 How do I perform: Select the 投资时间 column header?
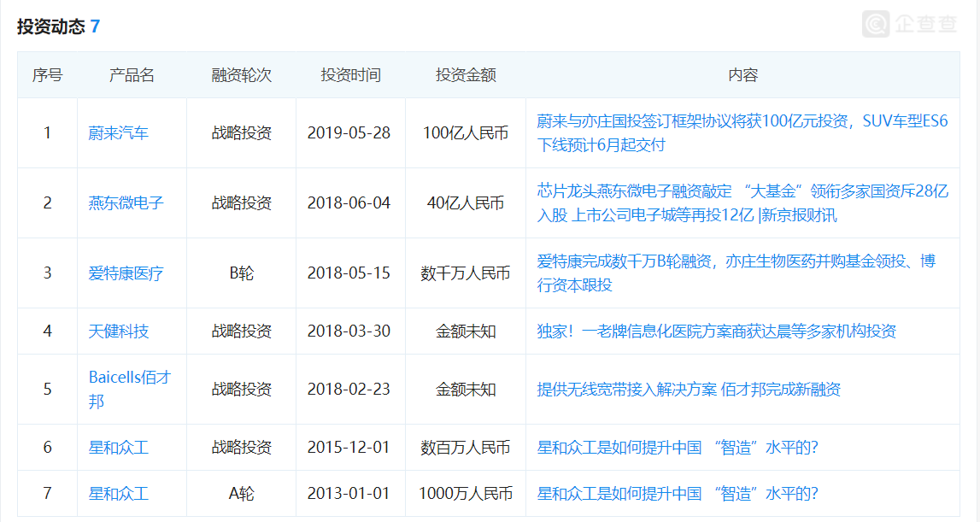click(350, 76)
